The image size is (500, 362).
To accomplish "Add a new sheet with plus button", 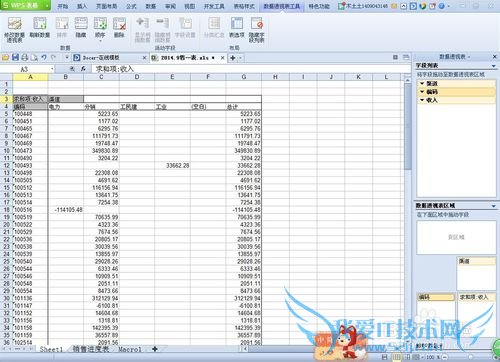I will (155, 349).
